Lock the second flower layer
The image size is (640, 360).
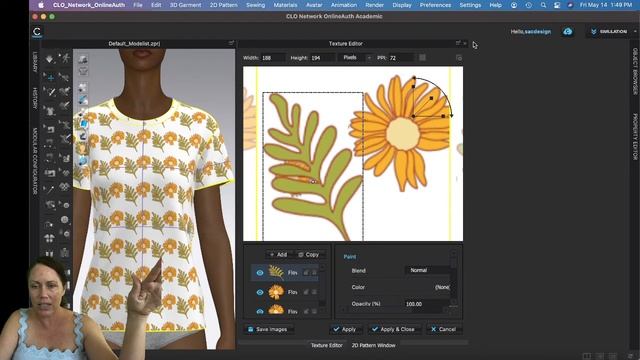[x=306, y=292]
